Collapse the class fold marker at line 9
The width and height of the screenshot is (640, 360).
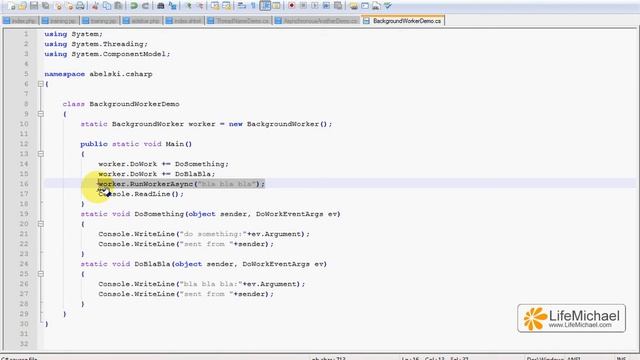(x=40, y=114)
